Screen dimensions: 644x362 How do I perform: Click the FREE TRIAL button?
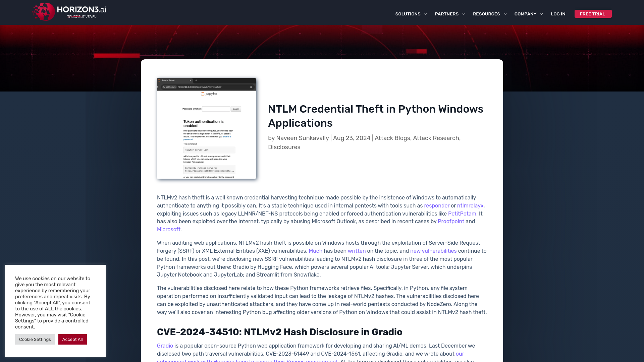click(x=593, y=14)
